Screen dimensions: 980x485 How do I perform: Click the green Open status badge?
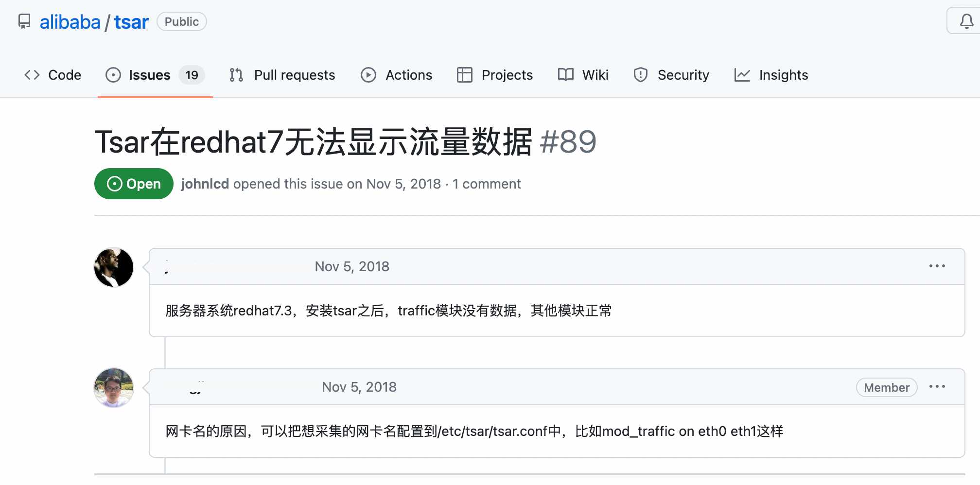pos(134,184)
